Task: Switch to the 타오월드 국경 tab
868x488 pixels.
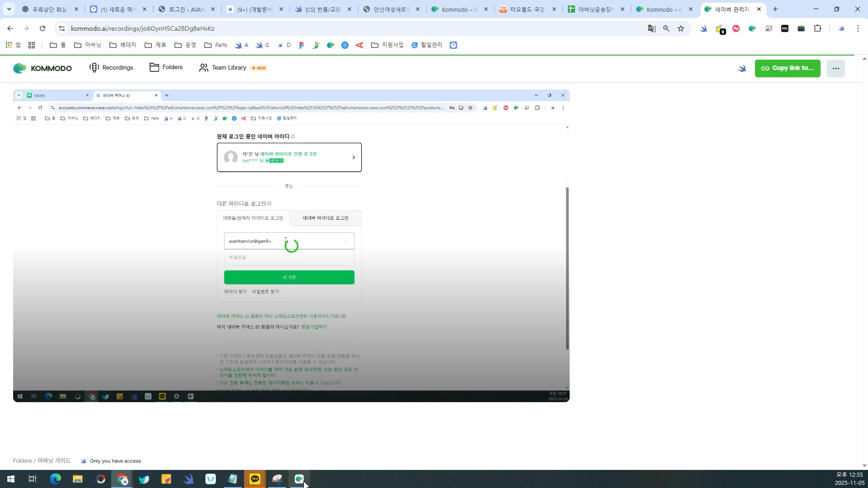Action: pos(527,9)
